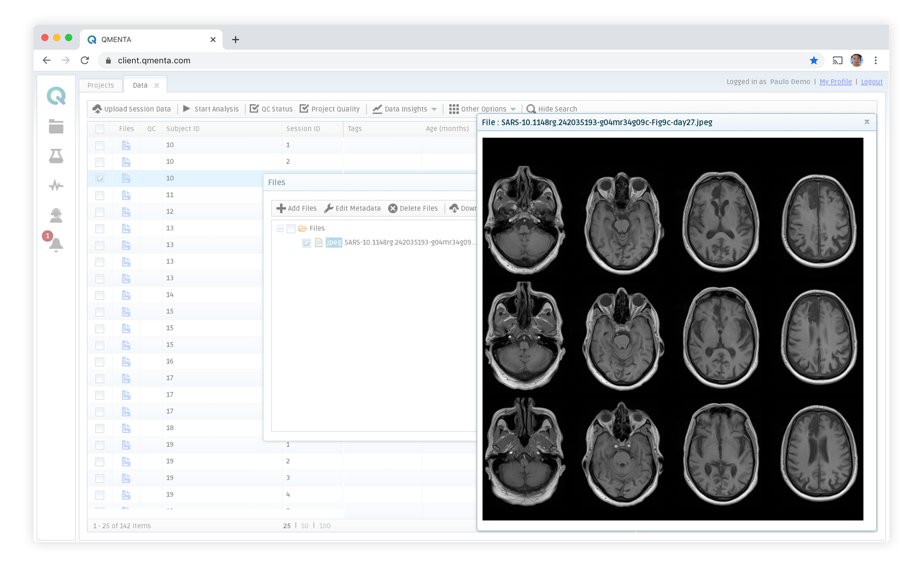Click the bookmark star icon
The width and height of the screenshot is (924, 578).
click(x=814, y=60)
